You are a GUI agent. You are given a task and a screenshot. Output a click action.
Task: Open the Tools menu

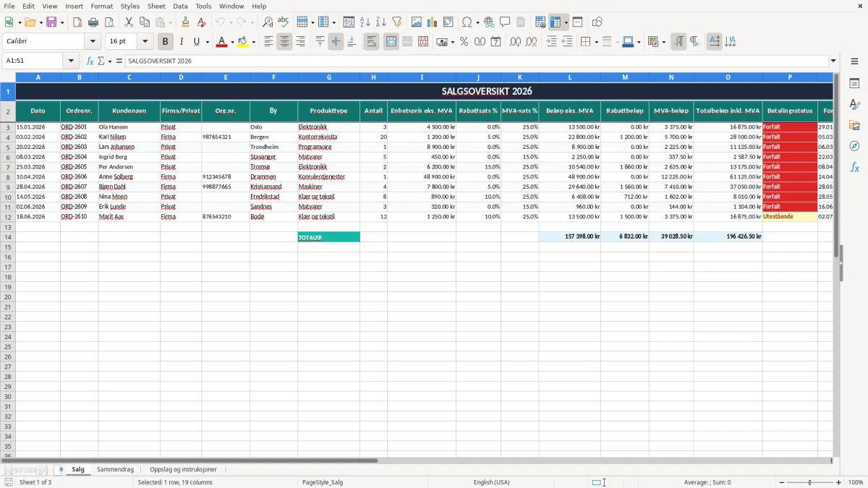(x=203, y=6)
